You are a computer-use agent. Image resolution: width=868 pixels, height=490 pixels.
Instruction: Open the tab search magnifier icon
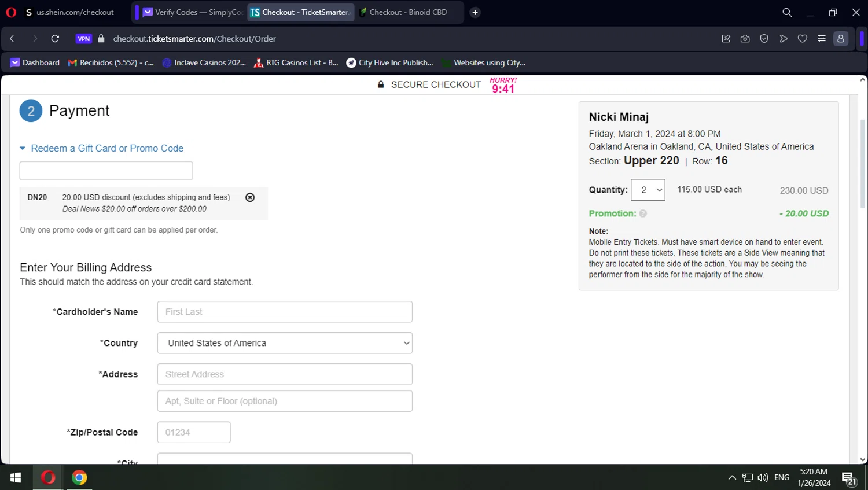click(787, 12)
